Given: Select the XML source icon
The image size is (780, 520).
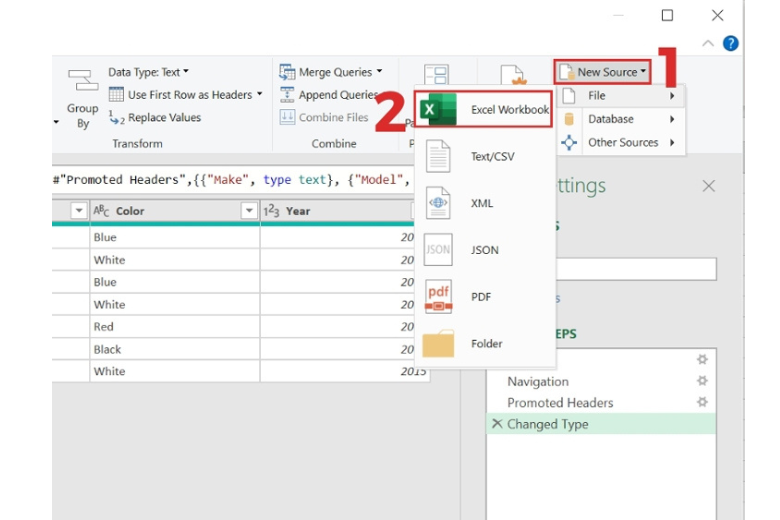Looking at the screenshot, I should click(x=438, y=203).
